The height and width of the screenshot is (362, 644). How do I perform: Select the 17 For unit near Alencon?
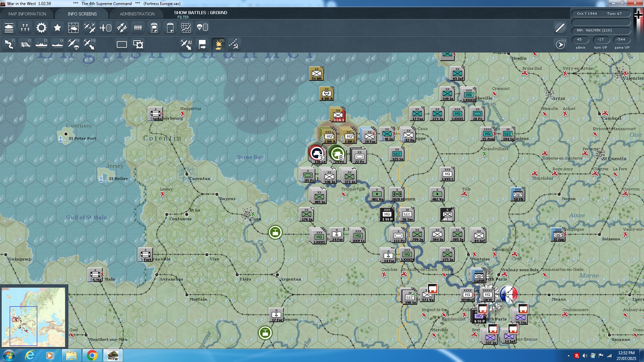click(276, 315)
